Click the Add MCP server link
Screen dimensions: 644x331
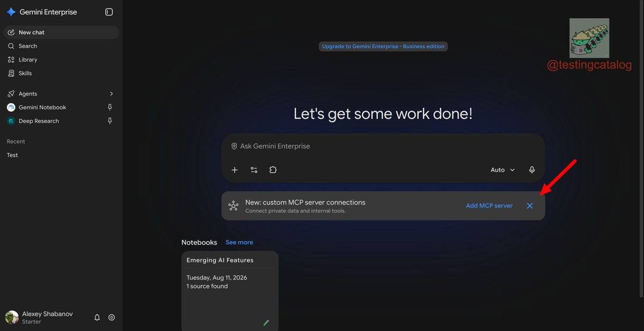click(x=489, y=206)
